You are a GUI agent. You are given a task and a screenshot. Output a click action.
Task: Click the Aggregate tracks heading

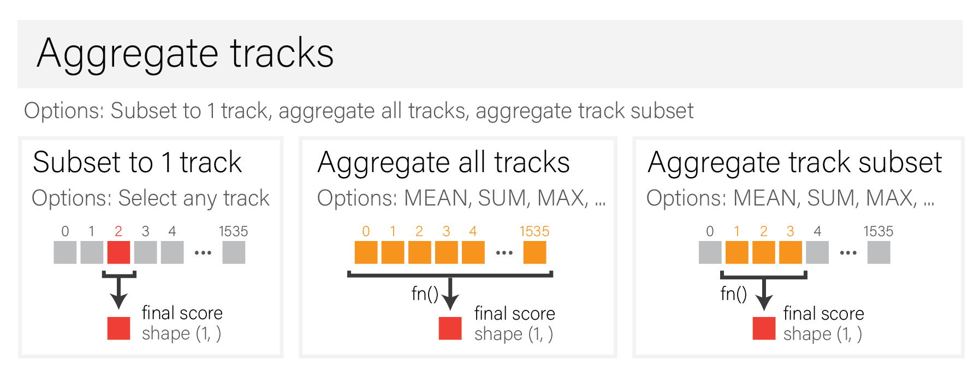(x=185, y=54)
